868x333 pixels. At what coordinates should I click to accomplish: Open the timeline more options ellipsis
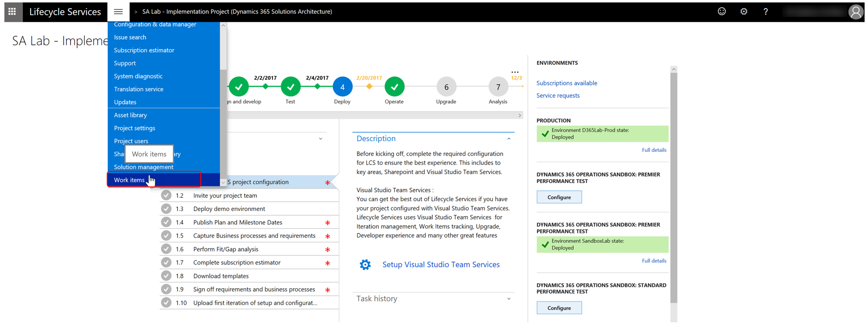pyautogui.click(x=515, y=72)
